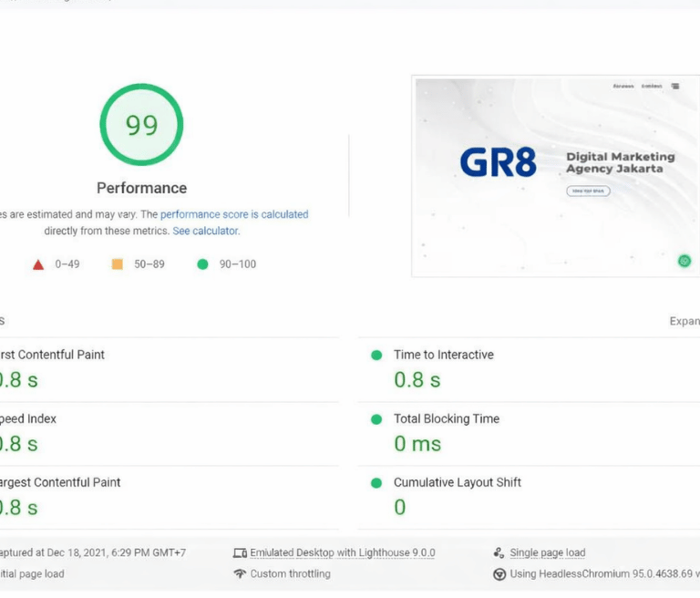Select the 'Cumulative Layout Shift' metric label
Viewport: 700px width, 598px height.
[458, 482]
